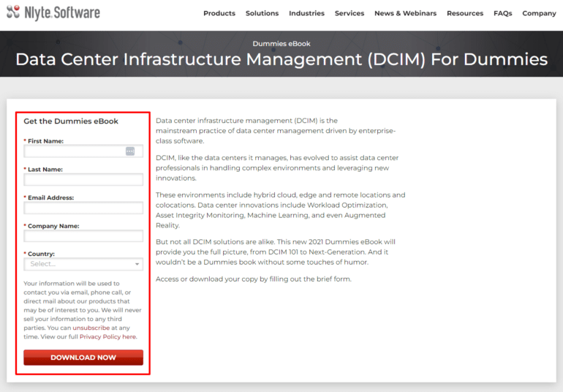Open the Resources menu
The width and height of the screenshot is (563, 392).
(x=465, y=13)
